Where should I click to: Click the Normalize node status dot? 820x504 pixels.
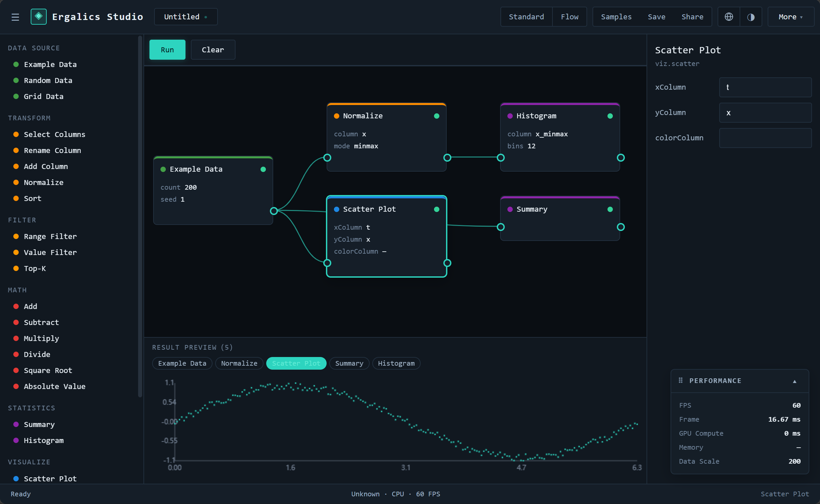(x=437, y=116)
